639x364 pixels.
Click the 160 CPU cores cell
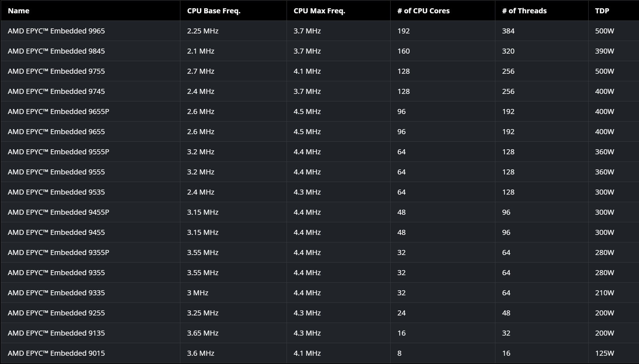coord(403,51)
